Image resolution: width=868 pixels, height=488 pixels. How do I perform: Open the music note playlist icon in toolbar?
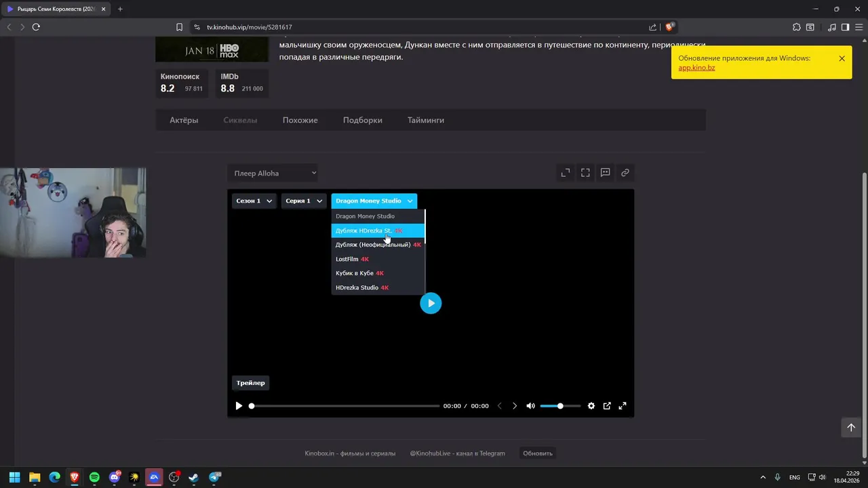coord(832,27)
